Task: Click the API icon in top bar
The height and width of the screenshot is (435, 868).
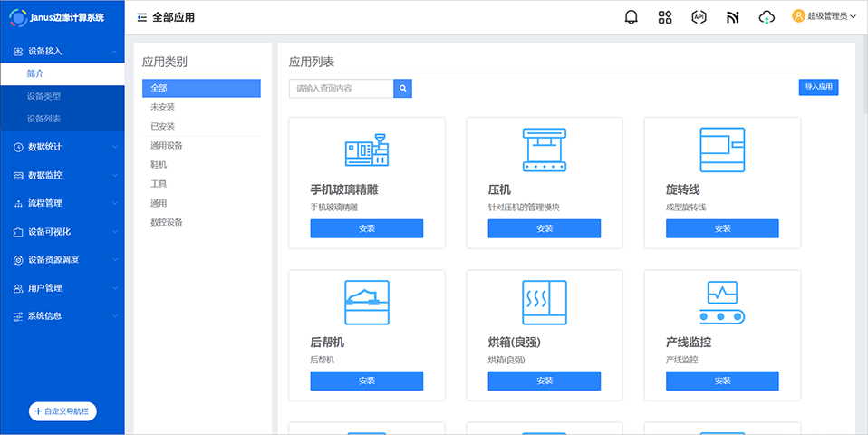Action: point(699,17)
